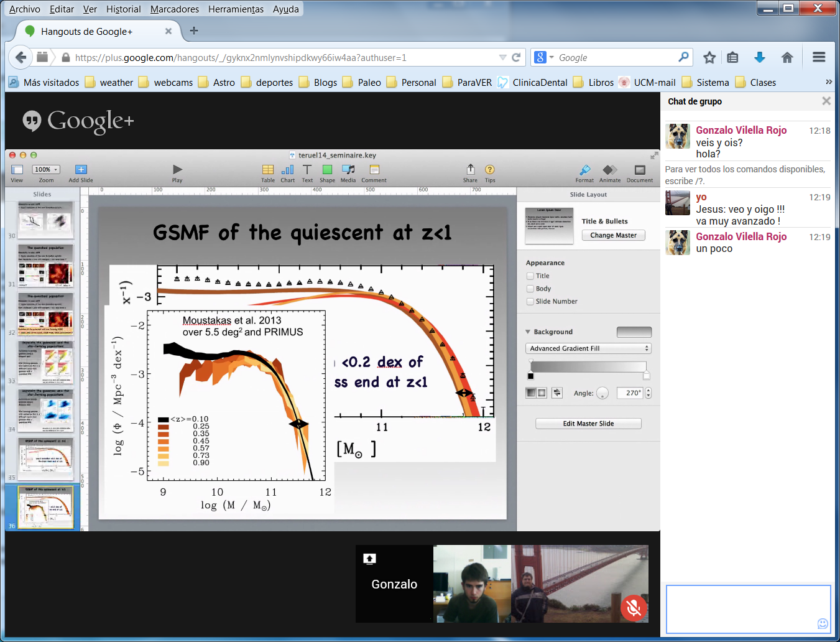Click the angle 270° value field
The height and width of the screenshot is (642, 840).
630,393
